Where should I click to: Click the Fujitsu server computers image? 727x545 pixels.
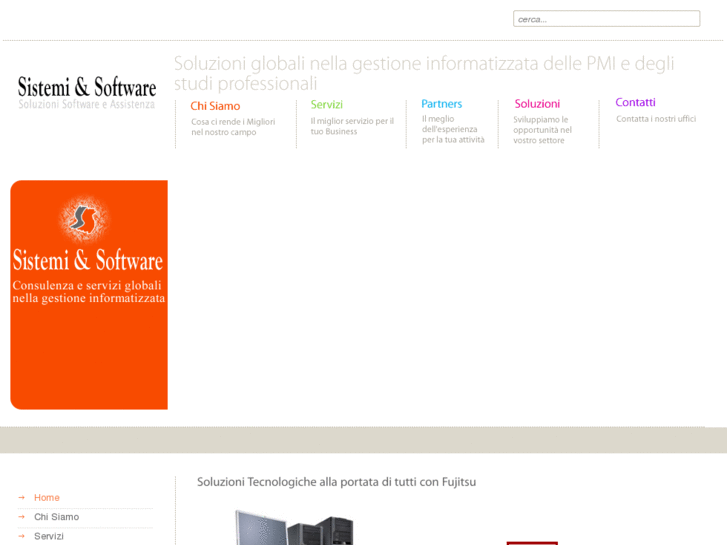coord(294,528)
